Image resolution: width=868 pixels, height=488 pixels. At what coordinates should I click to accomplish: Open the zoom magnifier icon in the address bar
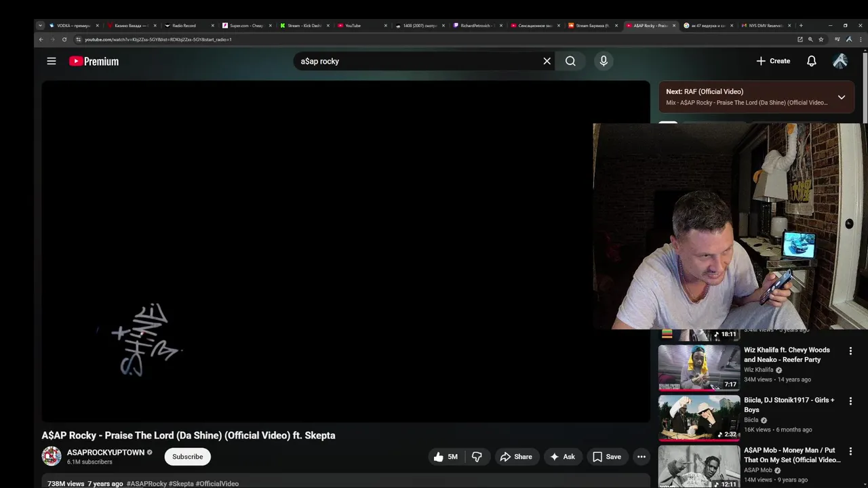(x=810, y=39)
